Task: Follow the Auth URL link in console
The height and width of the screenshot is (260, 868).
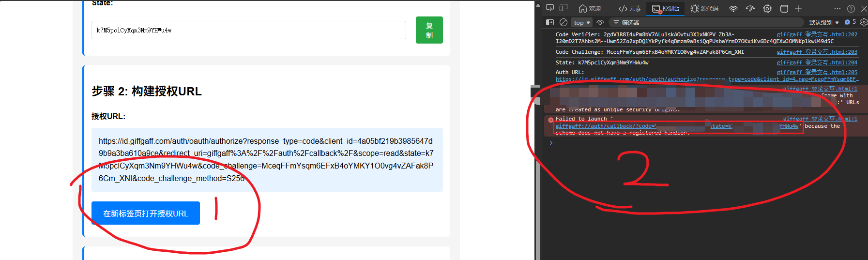Action: tap(707, 79)
